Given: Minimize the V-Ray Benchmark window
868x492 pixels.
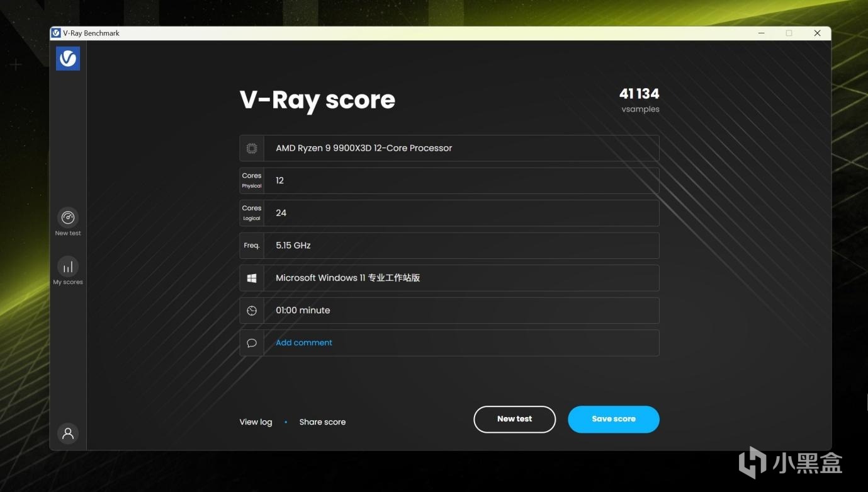Looking at the screenshot, I should click(760, 33).
